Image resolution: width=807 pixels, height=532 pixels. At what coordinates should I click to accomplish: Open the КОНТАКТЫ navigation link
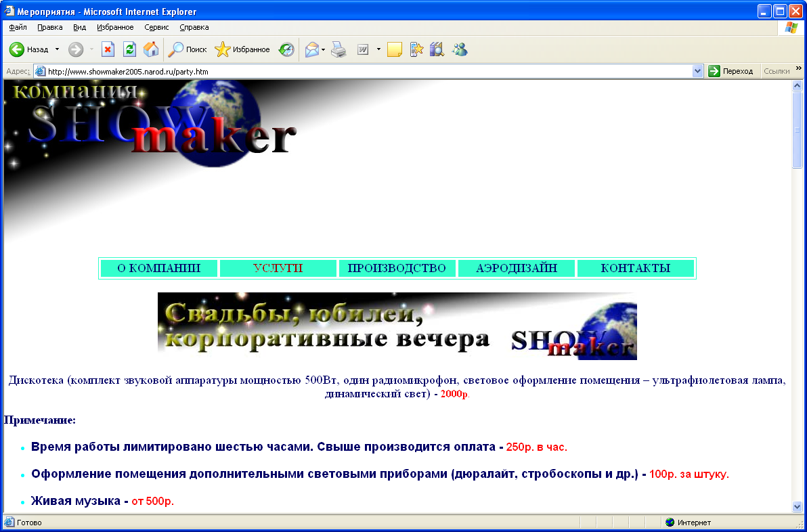636,268
